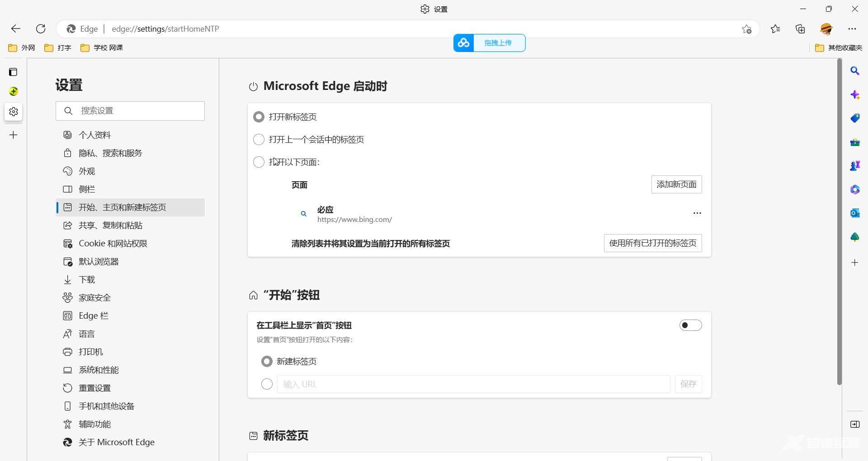This screenshot has width=868, height=461.
Task: Open Cookie 和网站权限 section
Action: pos(130,243)
